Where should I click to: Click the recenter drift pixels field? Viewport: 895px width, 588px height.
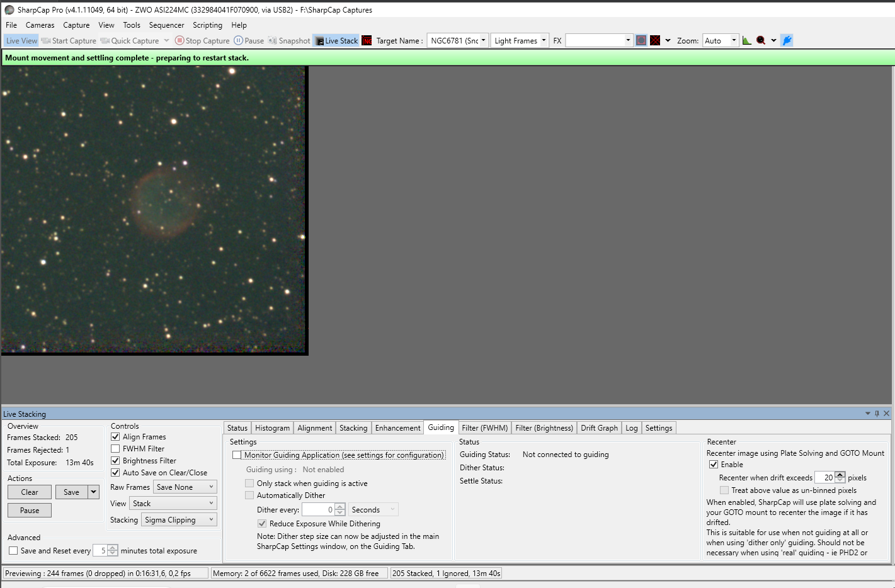coord(824,477)
